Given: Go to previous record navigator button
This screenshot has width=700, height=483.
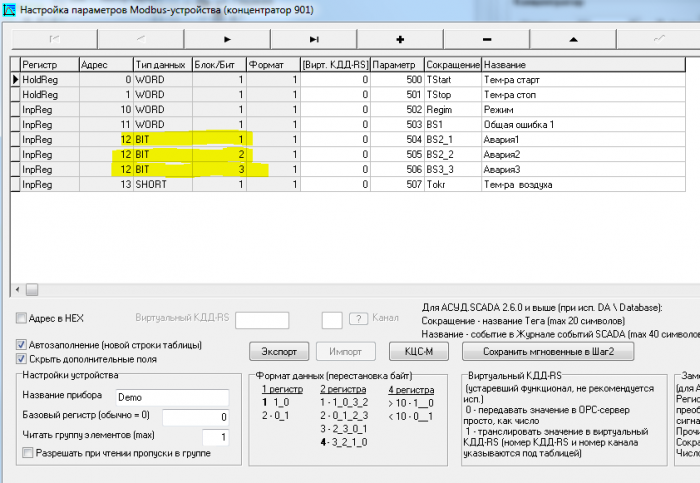Looking at the screenshot, I should pos(141,39).
